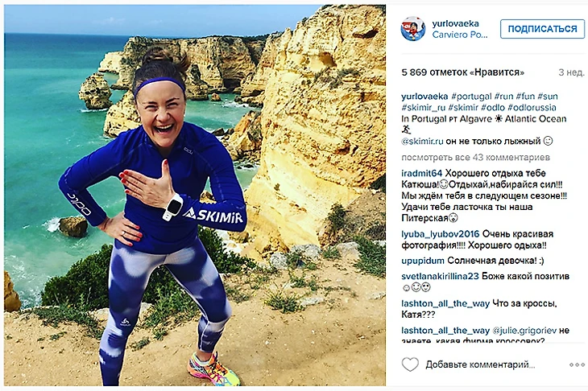Open upupidum commenter profile
The width and height of the screenshot is (588, 391).
(x=423, y=261)
